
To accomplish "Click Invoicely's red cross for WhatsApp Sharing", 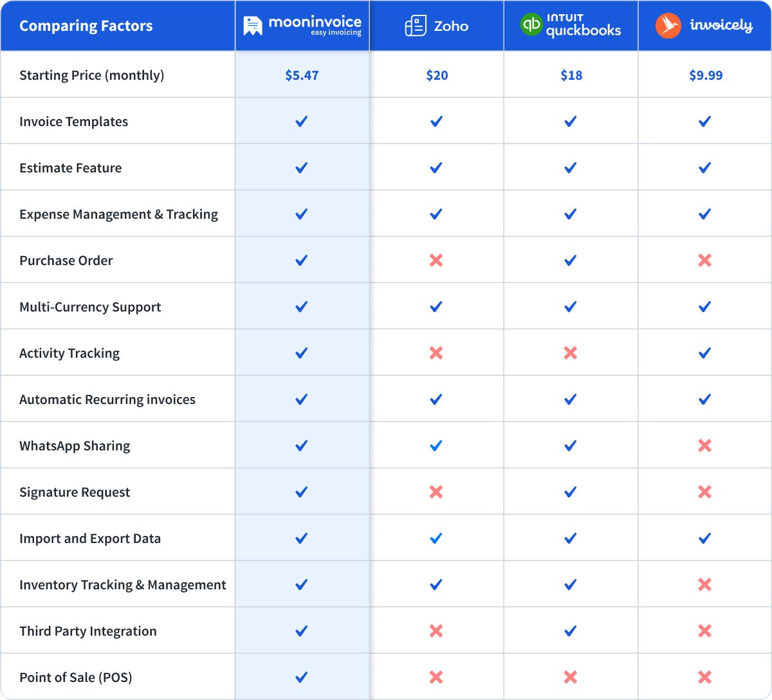I will pyautogui.click(x=705, y=446).
